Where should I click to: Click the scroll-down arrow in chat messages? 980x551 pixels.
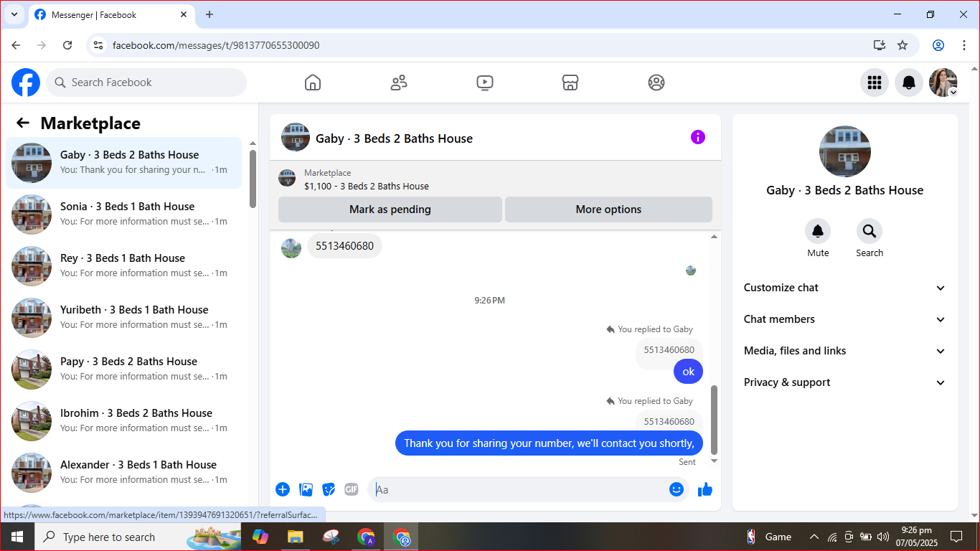714,461
